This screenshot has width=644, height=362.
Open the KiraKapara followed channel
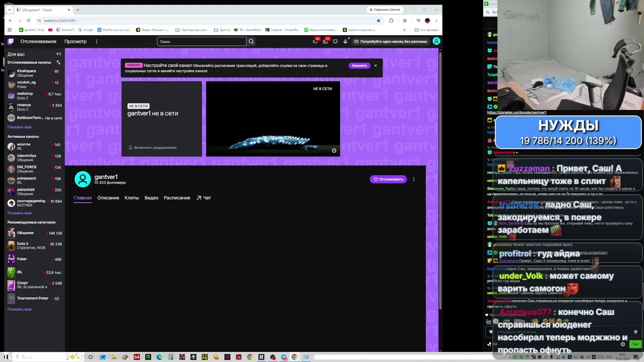point(33,73)
